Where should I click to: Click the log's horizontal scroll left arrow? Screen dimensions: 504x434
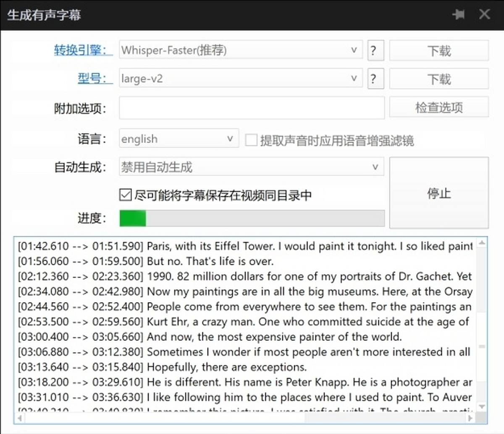(x=19, y=418)
